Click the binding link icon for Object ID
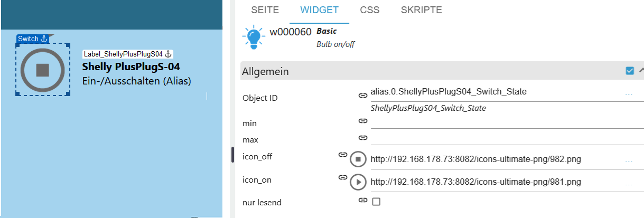The image size is (644, 218). [363, 96]
